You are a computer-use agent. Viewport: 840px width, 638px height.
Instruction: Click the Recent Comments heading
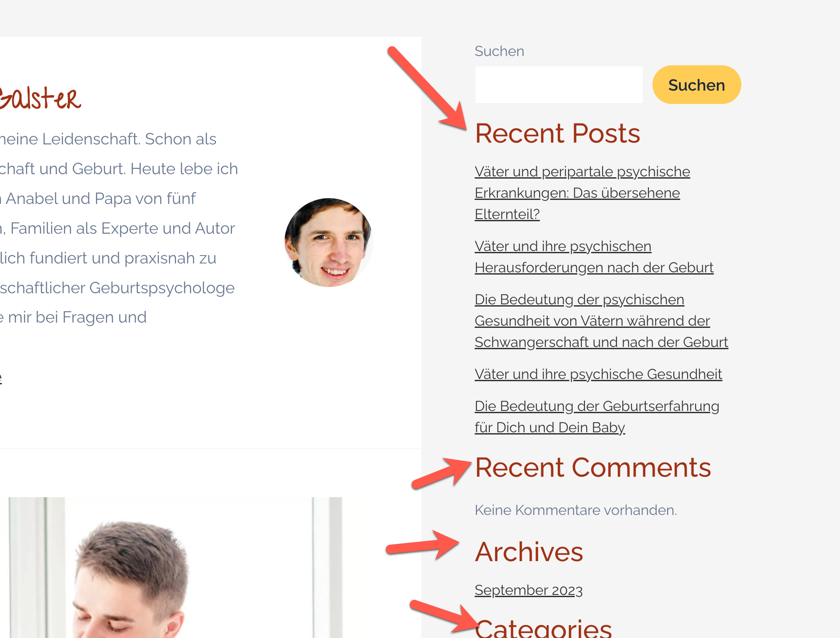click(593, 467)
